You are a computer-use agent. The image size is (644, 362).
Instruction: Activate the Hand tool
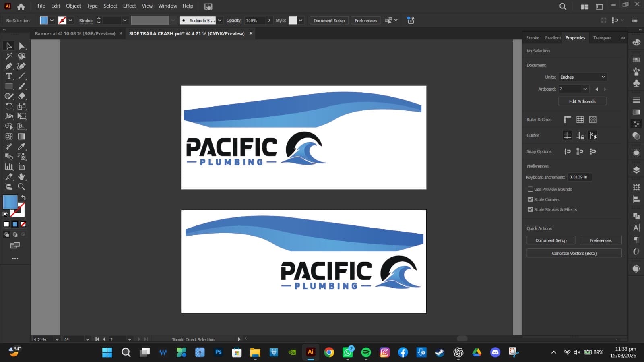[x=22, y=177]
